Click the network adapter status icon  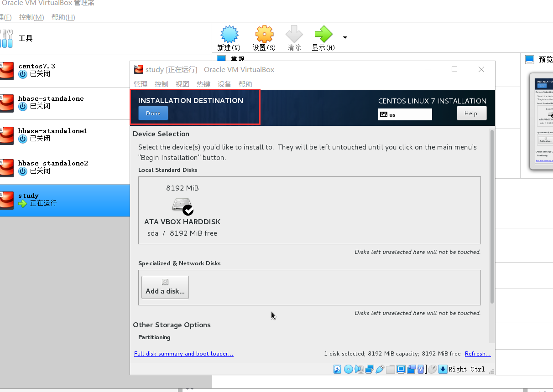pyautogui.click(x=370, y=369)
